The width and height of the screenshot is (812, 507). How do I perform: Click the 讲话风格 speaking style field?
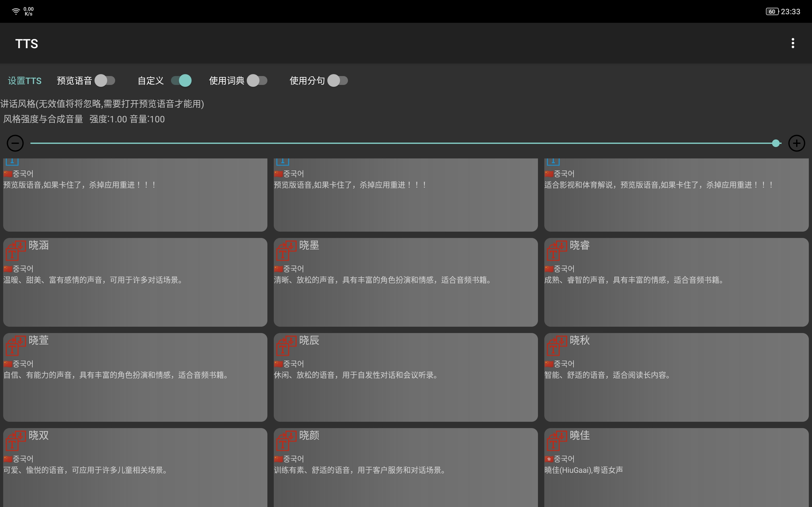pyautogui.click(x=102, y=104)
